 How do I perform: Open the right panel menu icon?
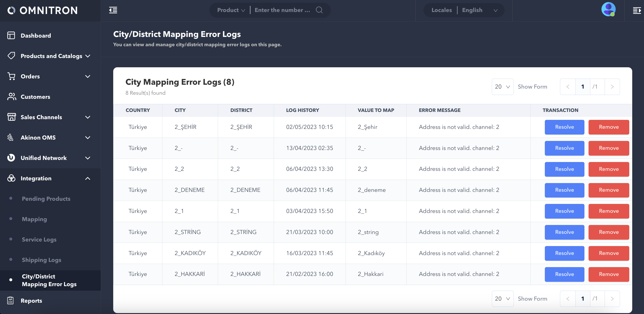pos(637,10)
